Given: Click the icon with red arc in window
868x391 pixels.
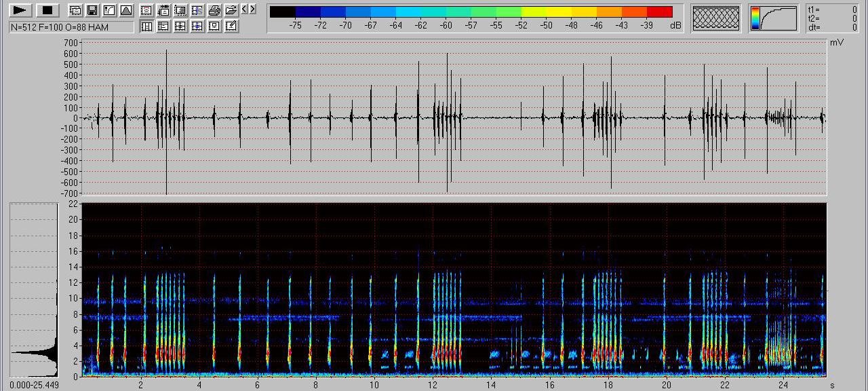Looking at the screenshot, I should (146, 10).
